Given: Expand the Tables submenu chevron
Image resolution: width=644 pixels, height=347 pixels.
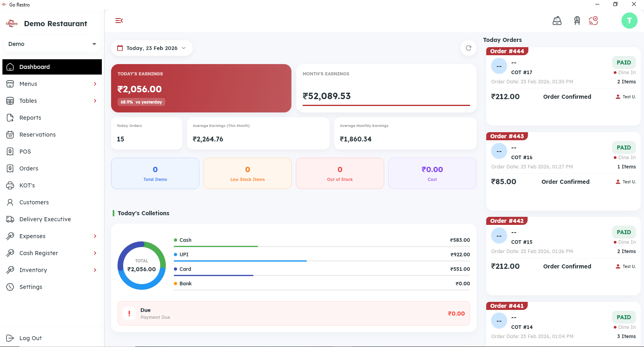Looking at the screenshot, I should (x=95, y=101).
